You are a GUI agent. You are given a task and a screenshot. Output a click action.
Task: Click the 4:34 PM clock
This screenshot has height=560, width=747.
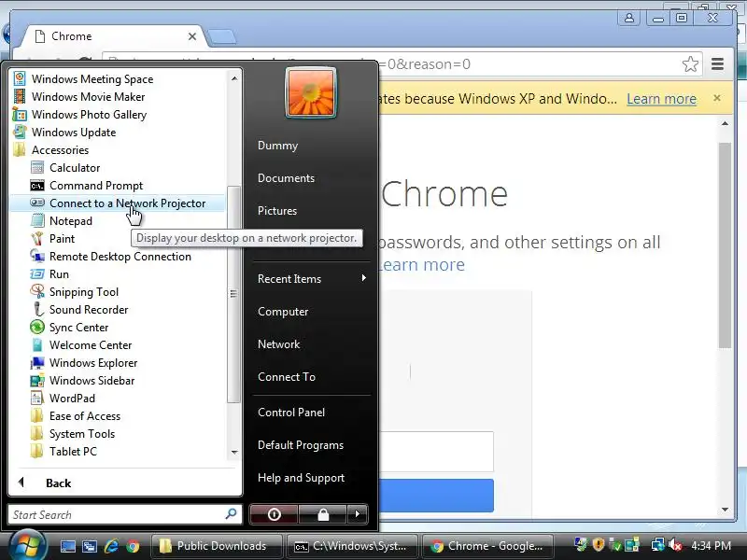(x=711, y=546)
